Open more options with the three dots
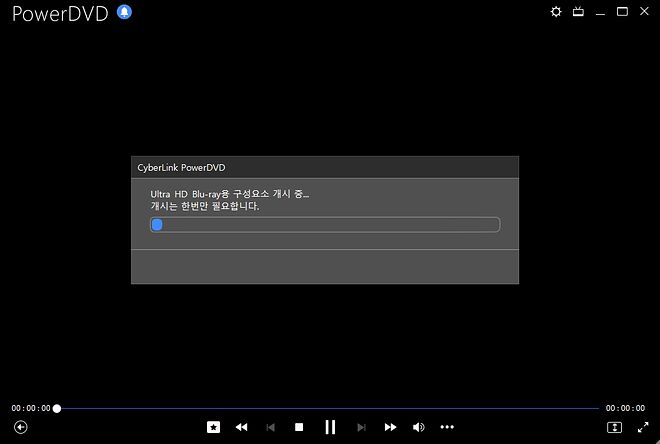This screenshot has width=660, height=444. tap(447, 427)
